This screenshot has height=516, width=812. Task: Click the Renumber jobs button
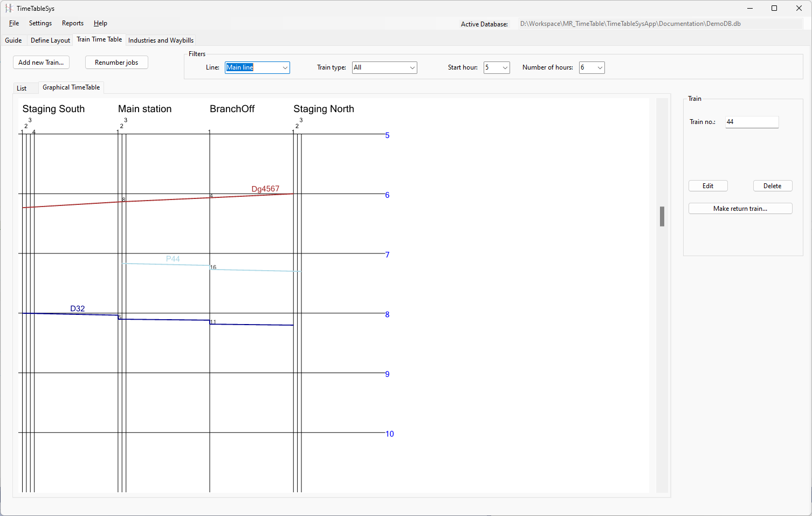pyautogui.click(x=116, y=63)
